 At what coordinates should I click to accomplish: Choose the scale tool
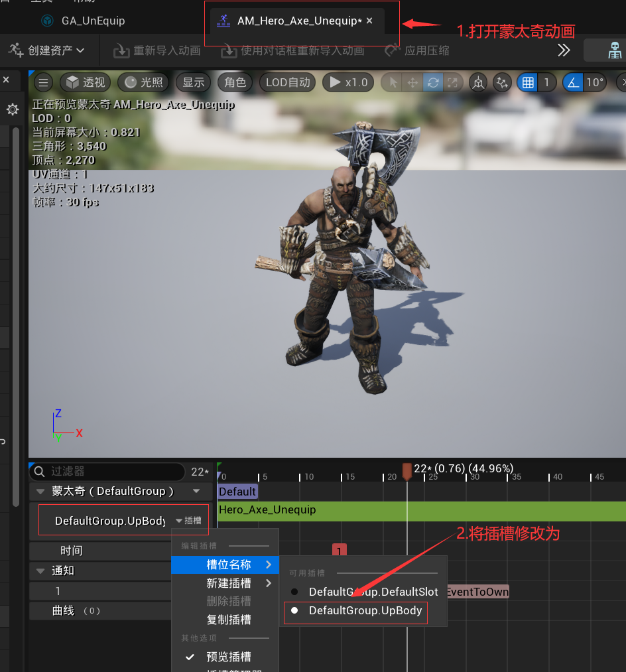[x=452, y=82]
